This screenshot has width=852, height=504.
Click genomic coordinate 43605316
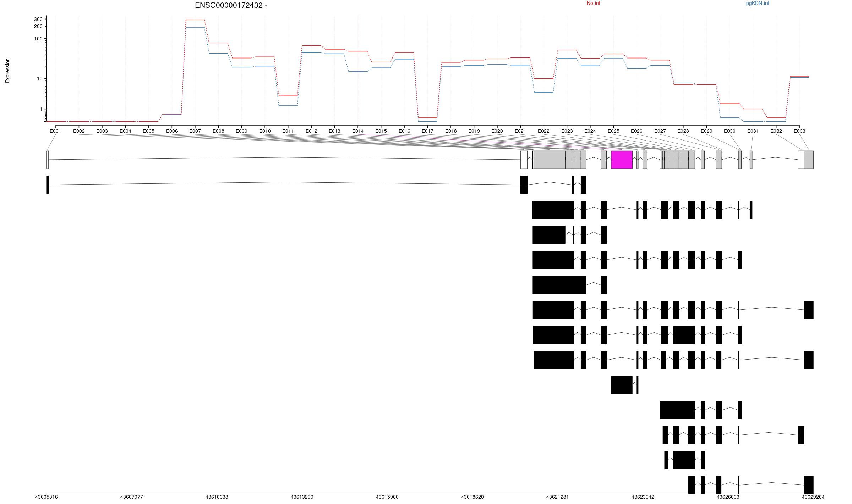(47, 497)
